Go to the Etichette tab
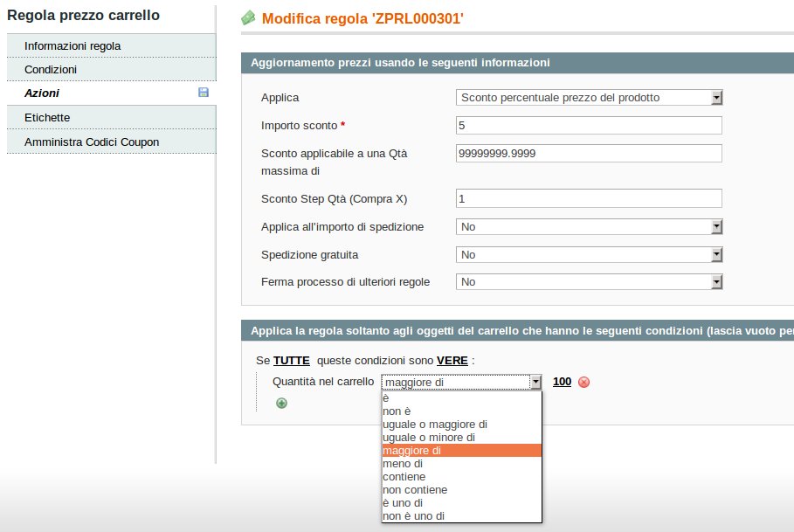The width and height of the screenshot is (794, 532). pyautogui.click(x=47, y=117)
